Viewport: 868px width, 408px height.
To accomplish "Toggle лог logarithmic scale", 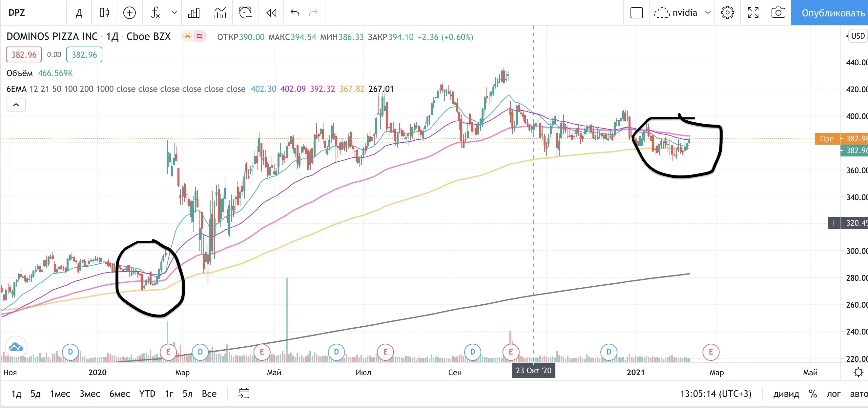I will click(833, 394).
